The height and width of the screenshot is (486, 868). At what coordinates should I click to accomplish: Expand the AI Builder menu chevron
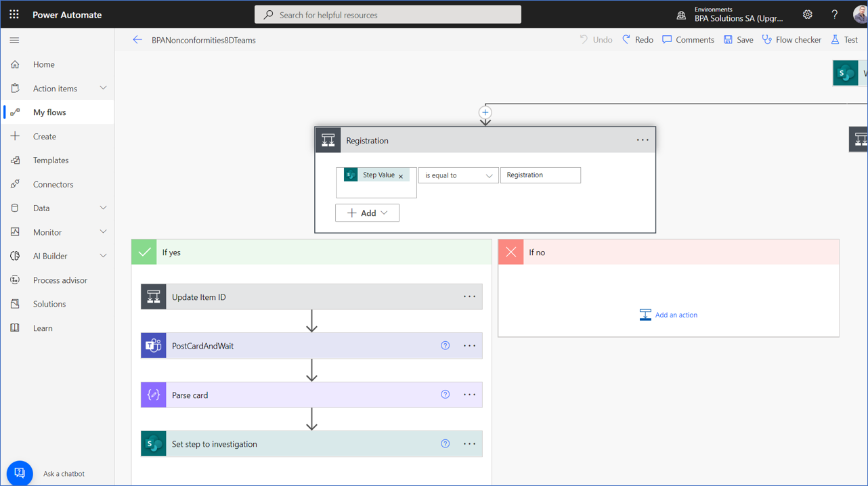pos(103,256)
